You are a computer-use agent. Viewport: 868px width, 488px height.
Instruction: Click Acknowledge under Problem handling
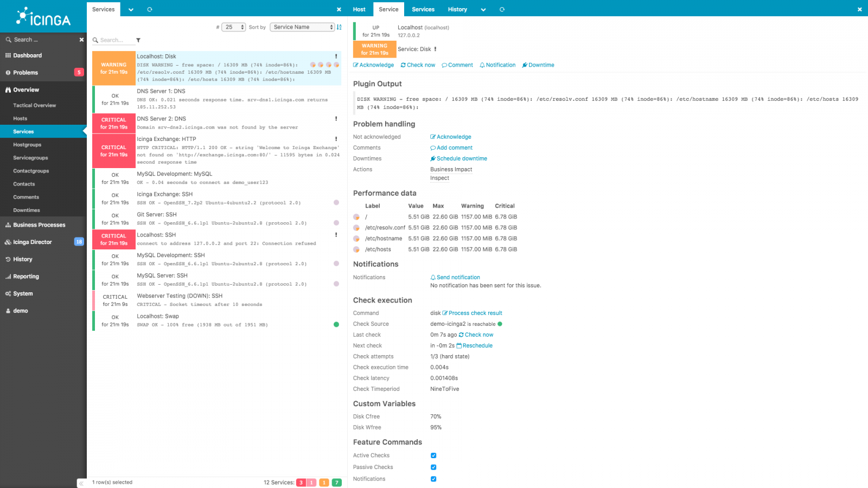coord(451,137)
